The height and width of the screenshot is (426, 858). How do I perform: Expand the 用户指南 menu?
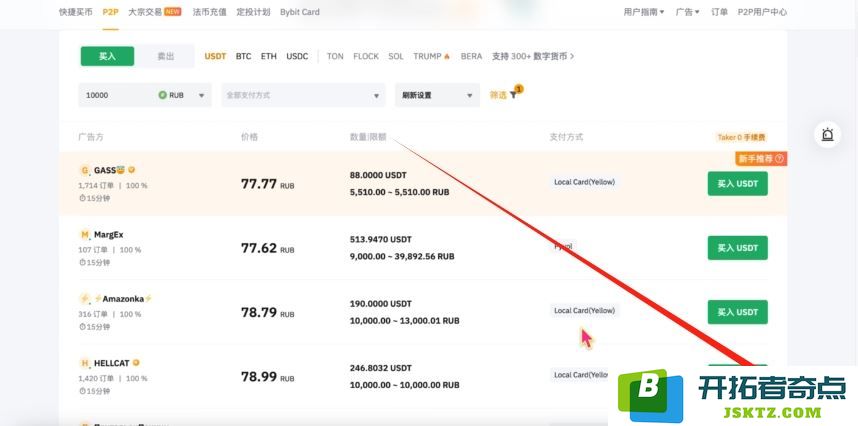point(644,12)
